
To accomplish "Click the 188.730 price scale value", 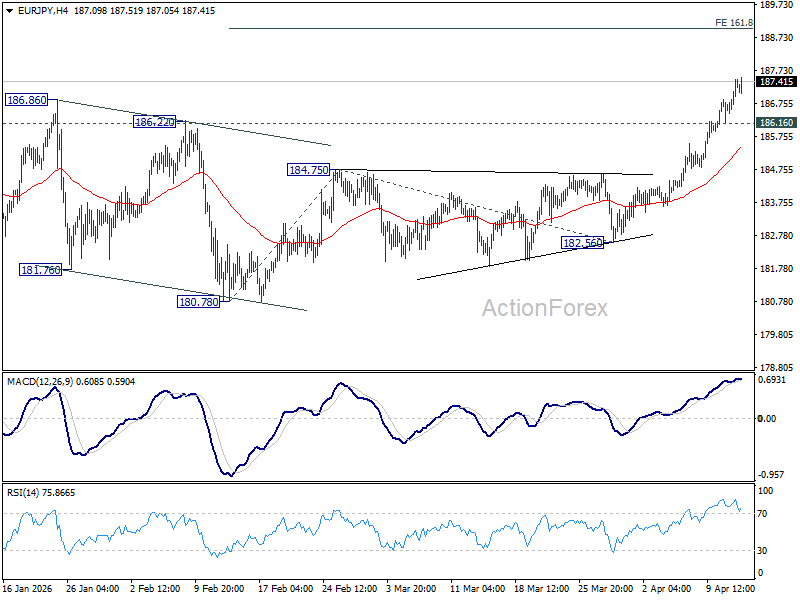I will [x=777, y=38].
